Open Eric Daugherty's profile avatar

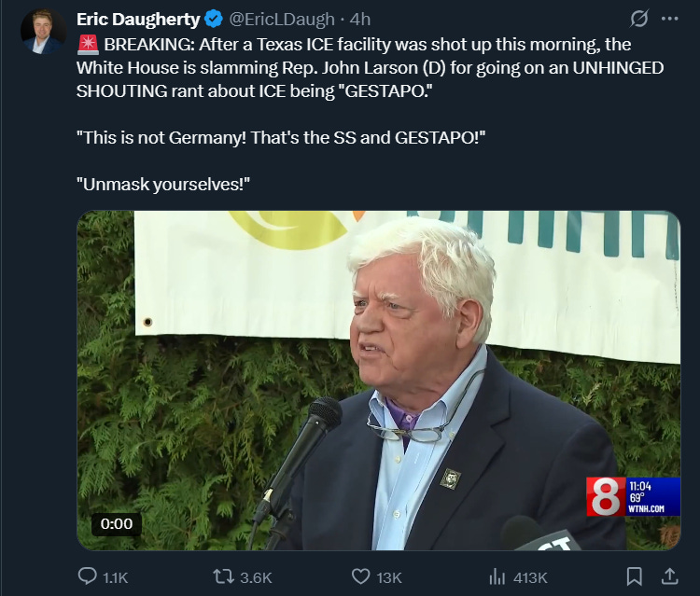[43, 32]
